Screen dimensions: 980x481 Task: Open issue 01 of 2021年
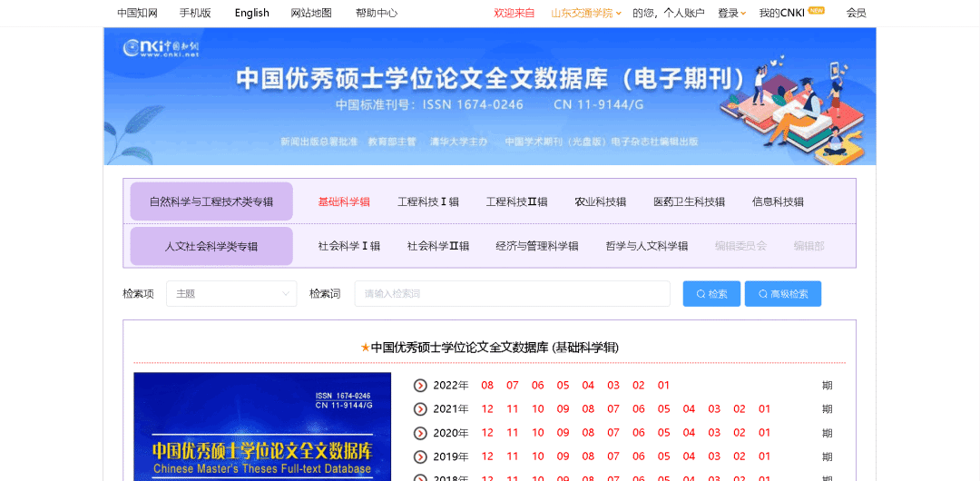764,409
